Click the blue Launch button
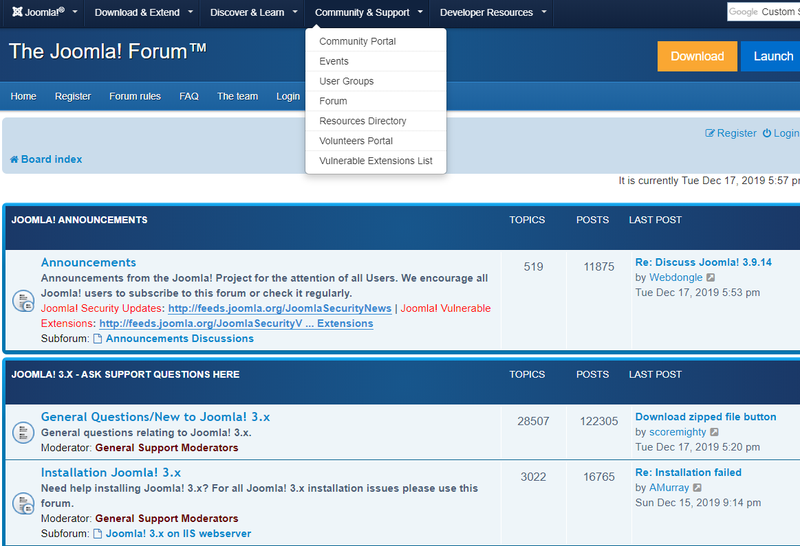This screenshot has width=800, height=546. tap(770, 56)
